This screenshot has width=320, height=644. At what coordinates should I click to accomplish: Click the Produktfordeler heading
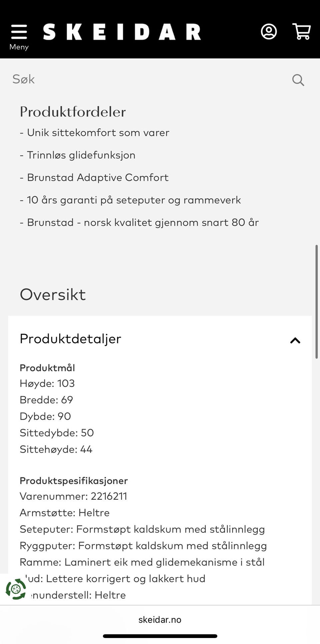(x=73, y=112)
